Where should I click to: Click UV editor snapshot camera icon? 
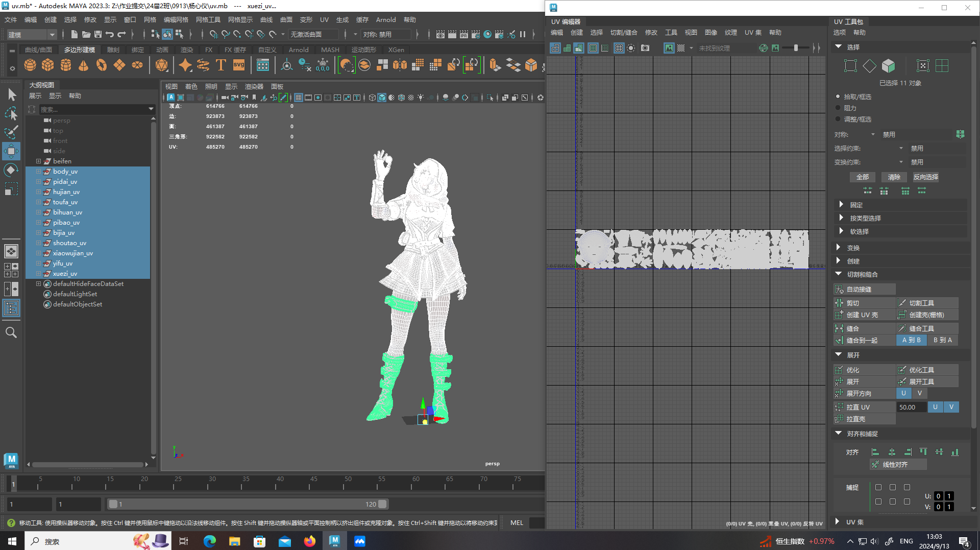coord(645,48)
